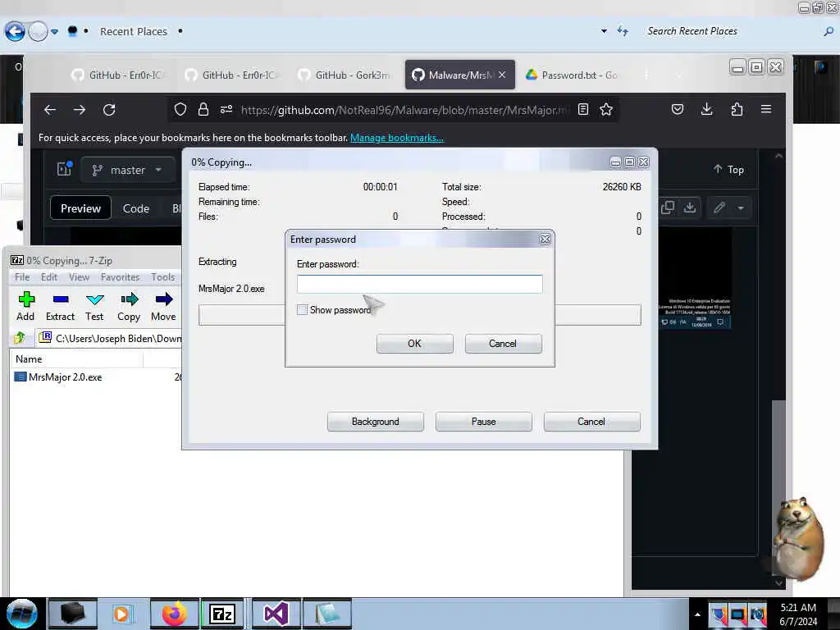
Task: Reload the Firefox page
Action: coord(109,110)
